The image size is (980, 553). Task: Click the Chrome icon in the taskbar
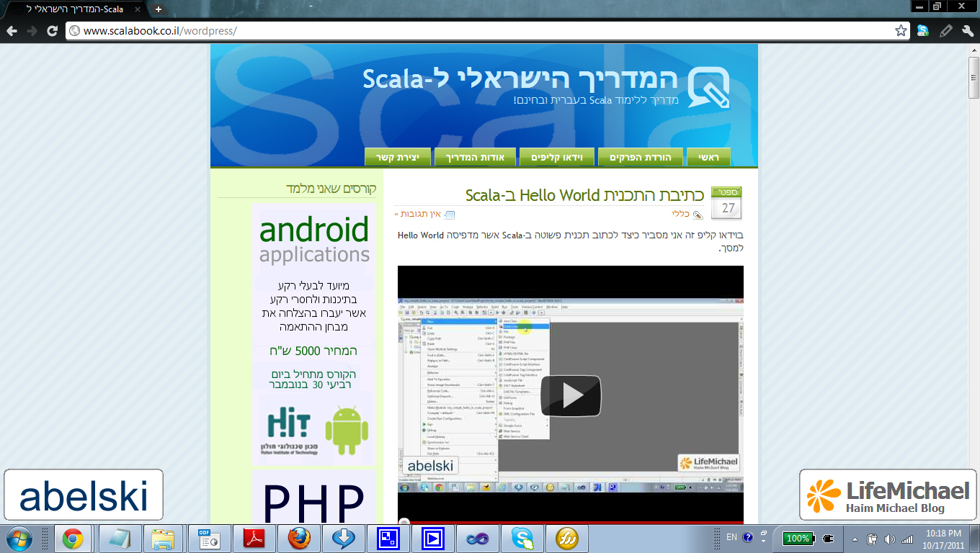pos(72,538)
